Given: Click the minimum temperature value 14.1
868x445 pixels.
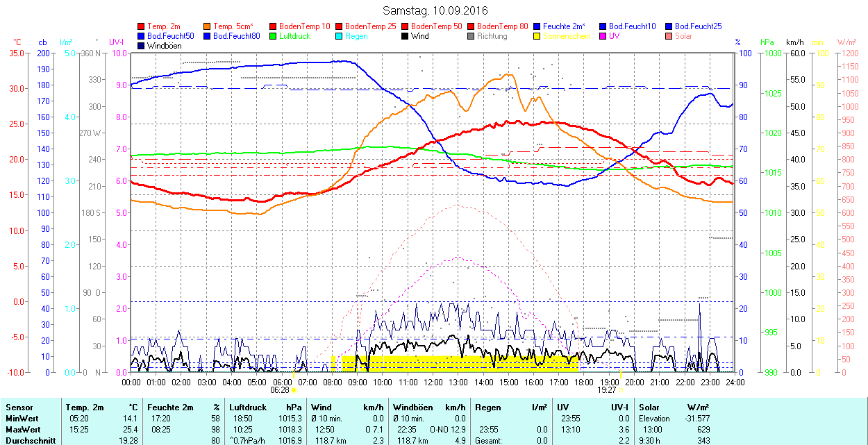Looking at the screenshot, I should (x=130, y=419).
